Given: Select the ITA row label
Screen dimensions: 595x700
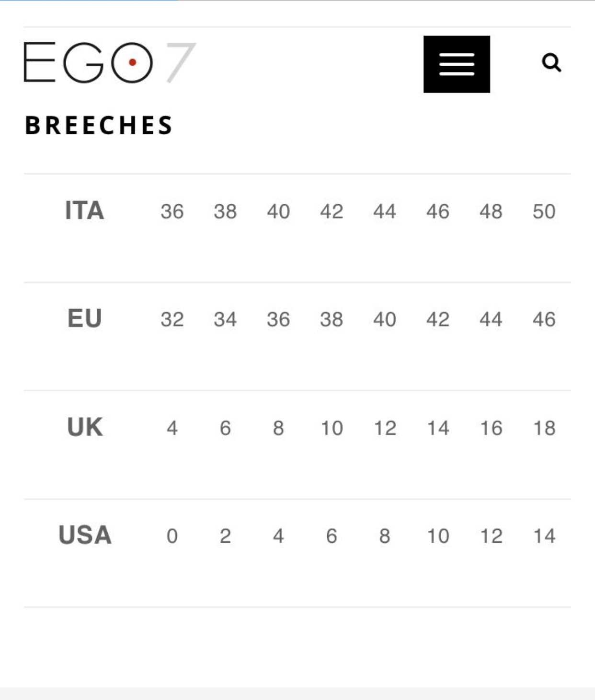Looking at the screenshot, I should (85, 210).
